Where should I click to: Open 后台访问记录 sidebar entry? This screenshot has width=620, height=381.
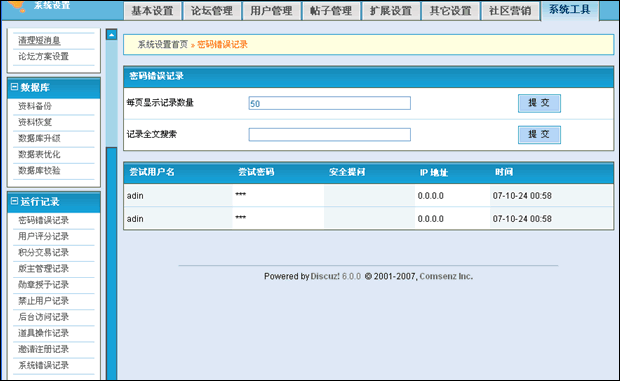43,317
